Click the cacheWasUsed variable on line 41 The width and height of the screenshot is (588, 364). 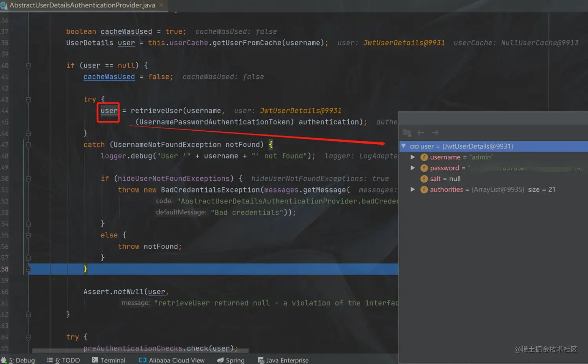click(109, 77)
